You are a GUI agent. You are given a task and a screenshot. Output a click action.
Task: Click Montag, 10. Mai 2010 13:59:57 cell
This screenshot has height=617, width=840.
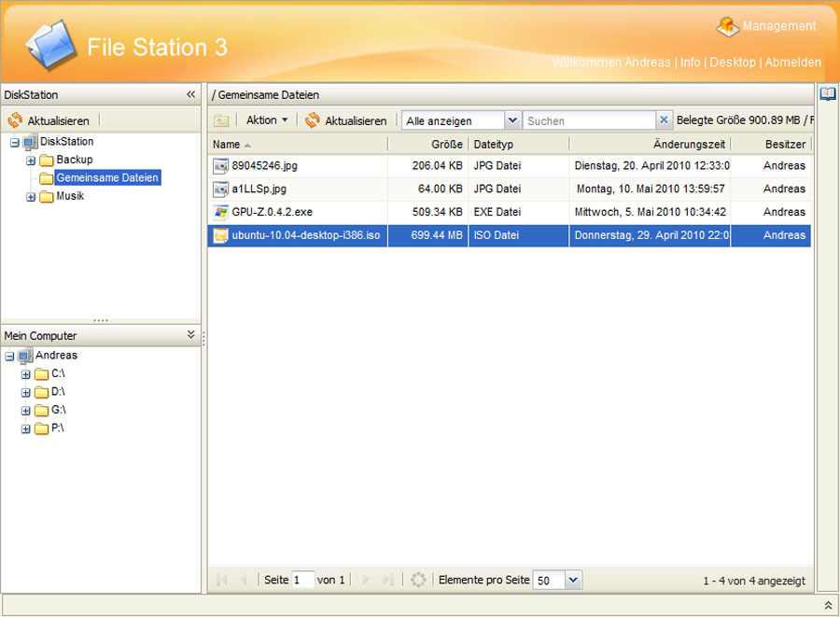[650, 189]
